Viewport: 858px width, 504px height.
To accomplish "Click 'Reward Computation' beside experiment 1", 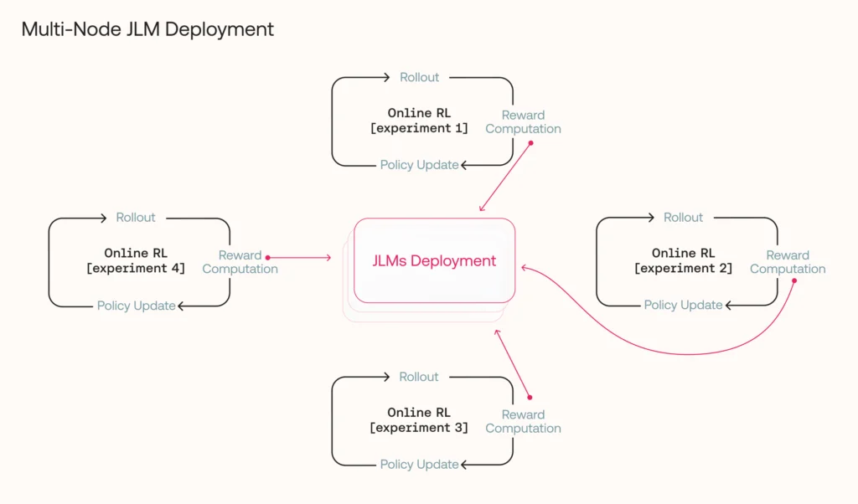I will tap(523, 122).
